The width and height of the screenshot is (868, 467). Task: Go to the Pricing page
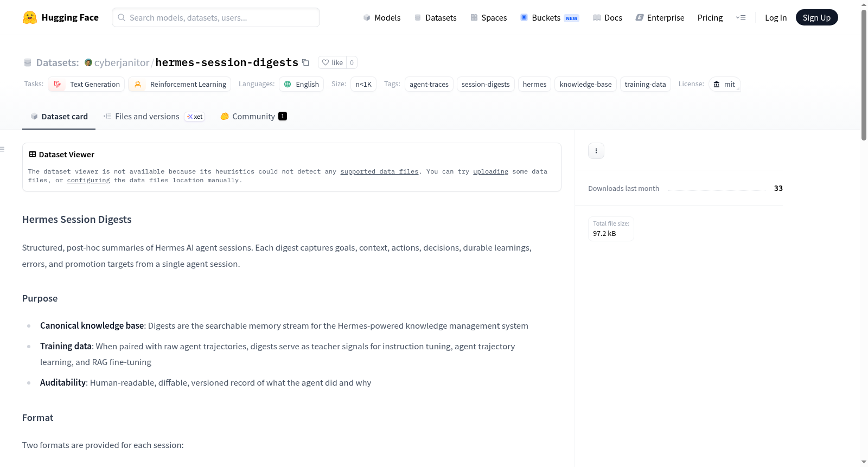click(x=710, y=17)
